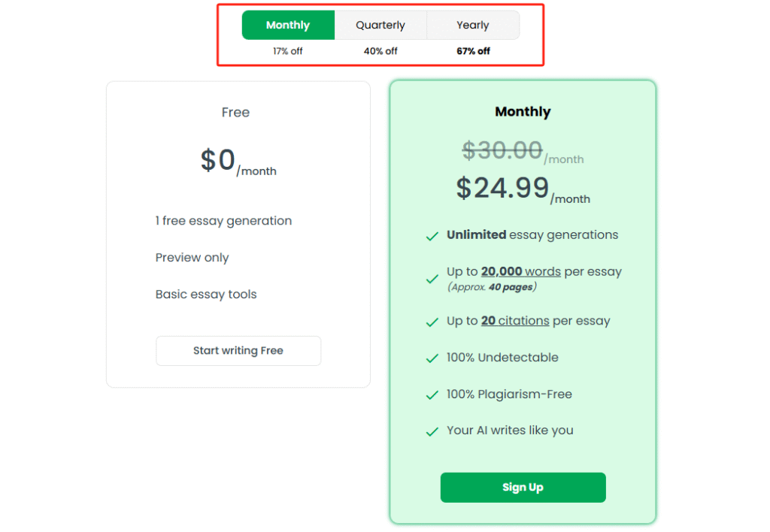770x532 pixels.
Task: Click the crossed-out $30.00 price
Action: [502, 150]
